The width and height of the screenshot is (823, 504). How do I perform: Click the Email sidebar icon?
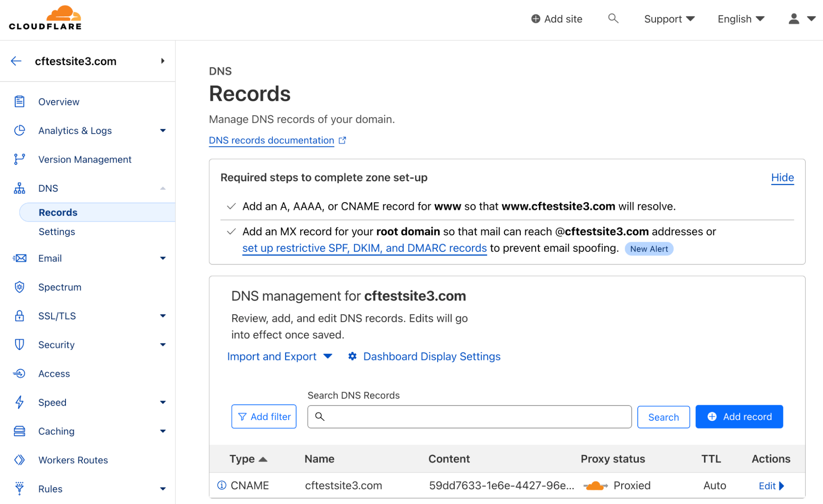tap(19, 258)
